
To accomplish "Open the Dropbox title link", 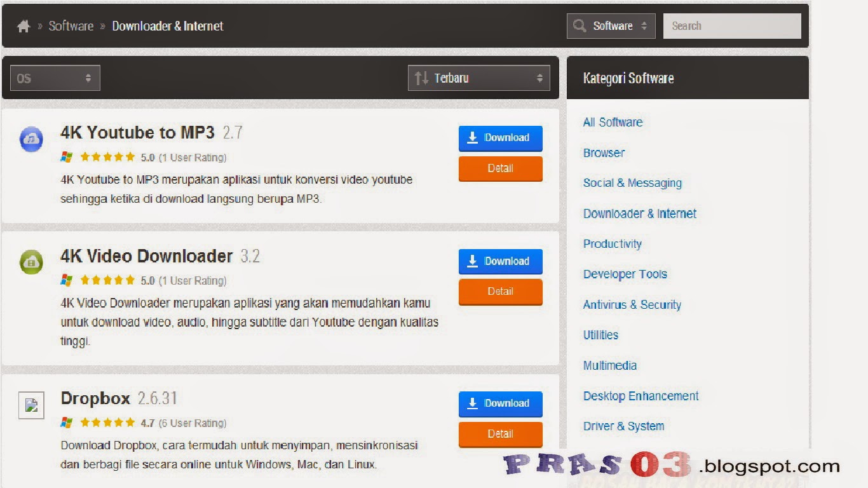I will pos(95,398).
